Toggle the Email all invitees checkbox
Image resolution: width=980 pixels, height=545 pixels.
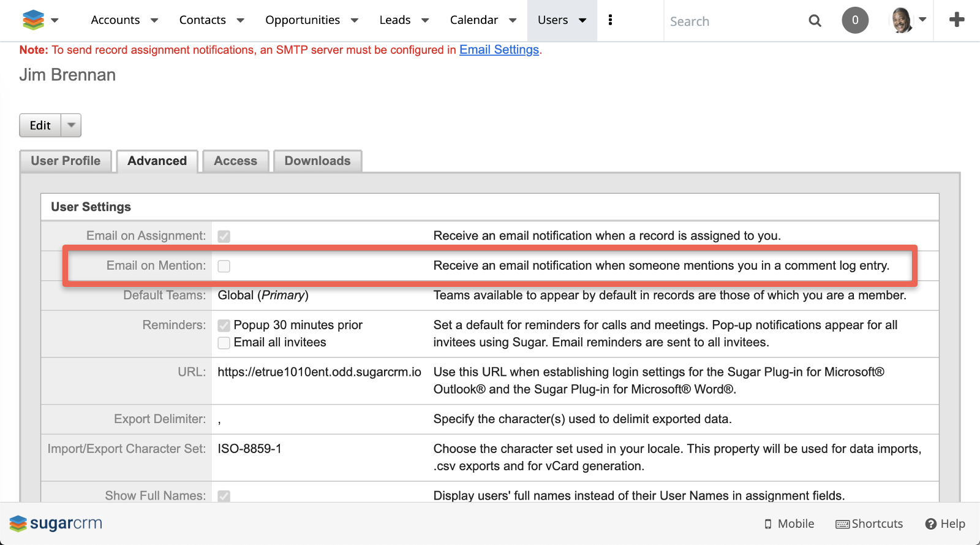[x=224, y=343]
